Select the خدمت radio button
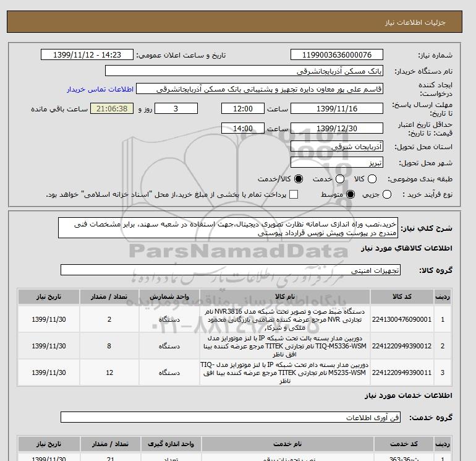This screenshot has height=461, width=476. (x=340, y=179)
